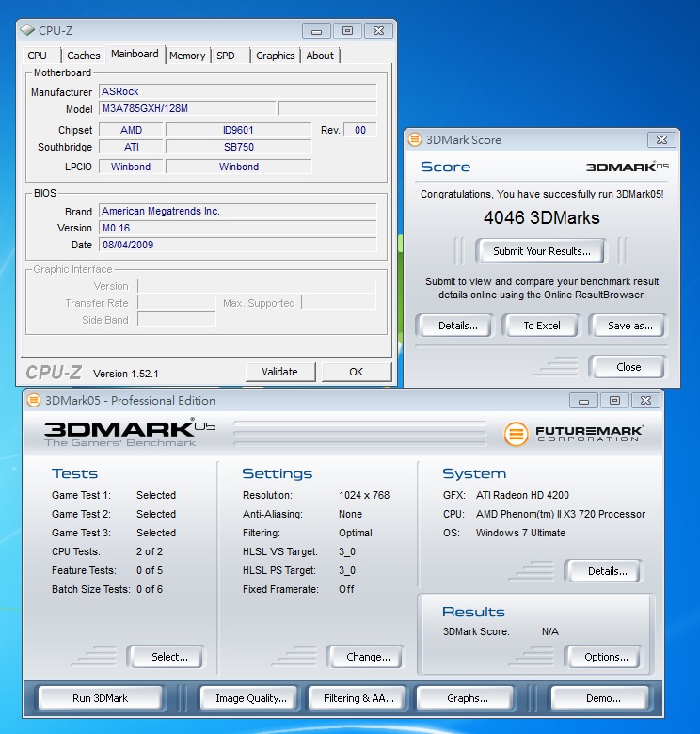
Task: Click the 3DMark Score window title icon
Action: tap(415, 139)
